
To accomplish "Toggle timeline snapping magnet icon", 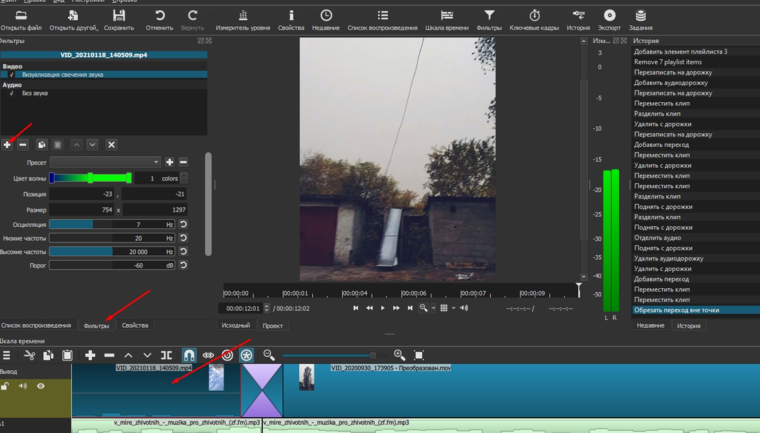I will click(x=188, y=355).
